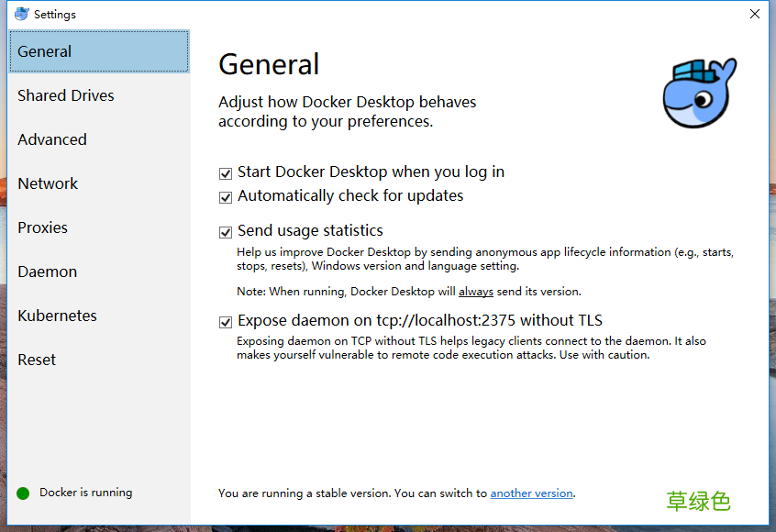The width and height of the screenshot is (776, 532).
Task: Open the Shared Drives section
Action: (x=65, y=95)
